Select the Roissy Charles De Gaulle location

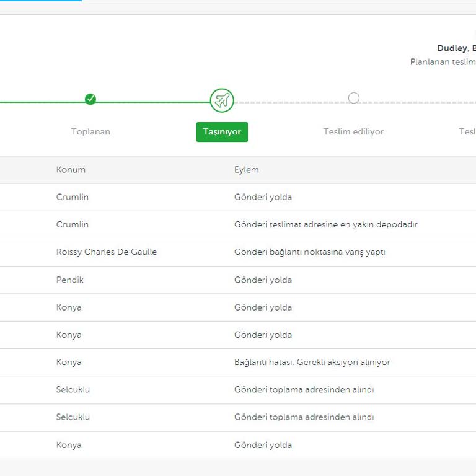pos(106,252)
